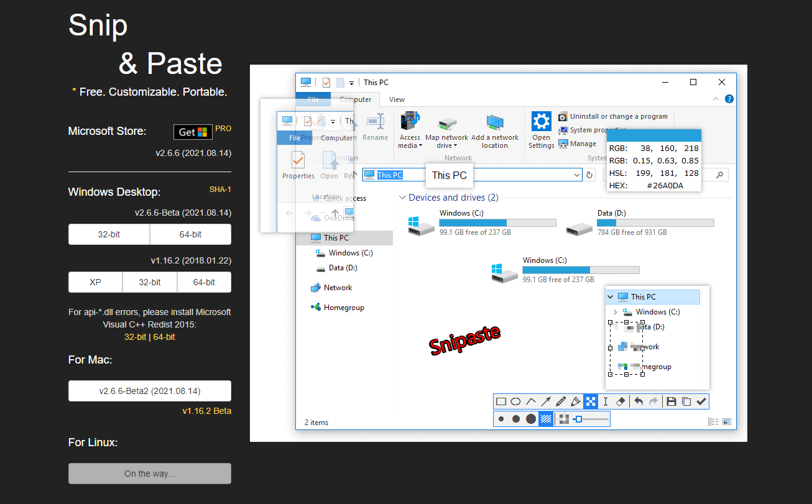Click the Microsoft Store Get button
The image size is (812, 504).
point(193,132)
